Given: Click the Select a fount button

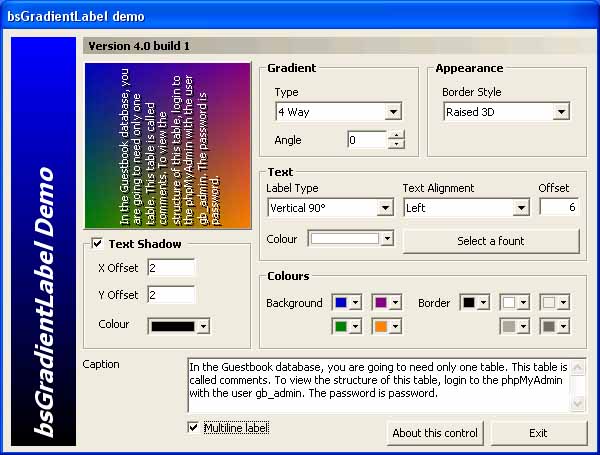Looking at the screenshot, I should [x=490, y=241].
